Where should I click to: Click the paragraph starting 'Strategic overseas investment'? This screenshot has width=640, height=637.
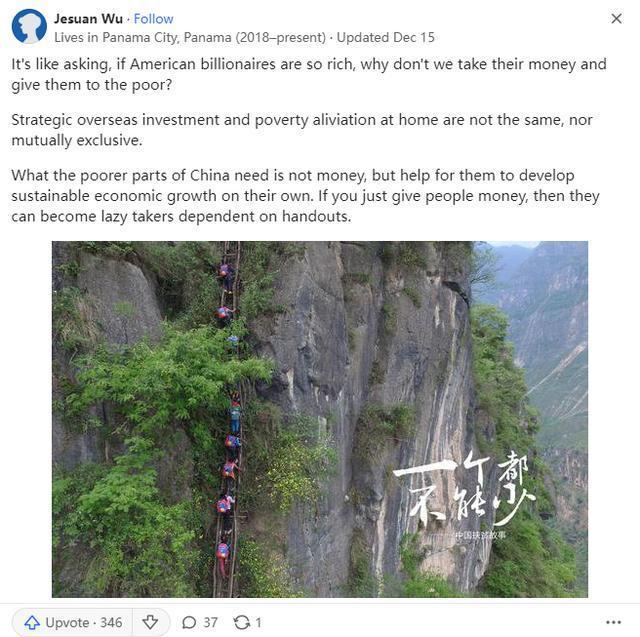click(302, 130)
